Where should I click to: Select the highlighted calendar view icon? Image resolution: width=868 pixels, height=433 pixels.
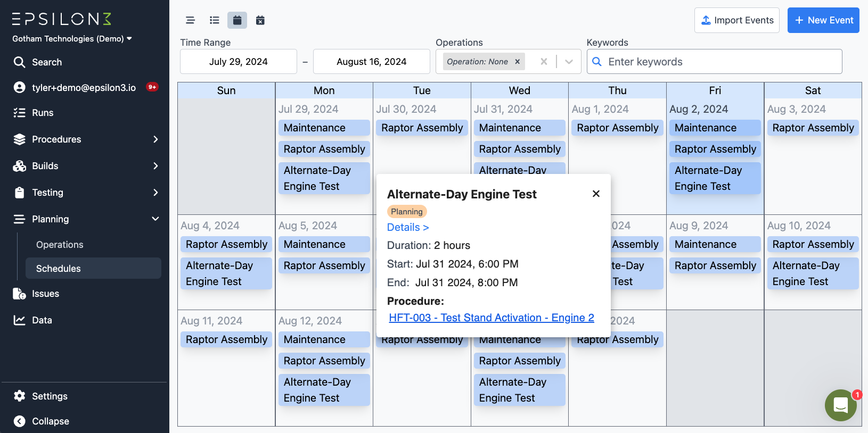238,20
